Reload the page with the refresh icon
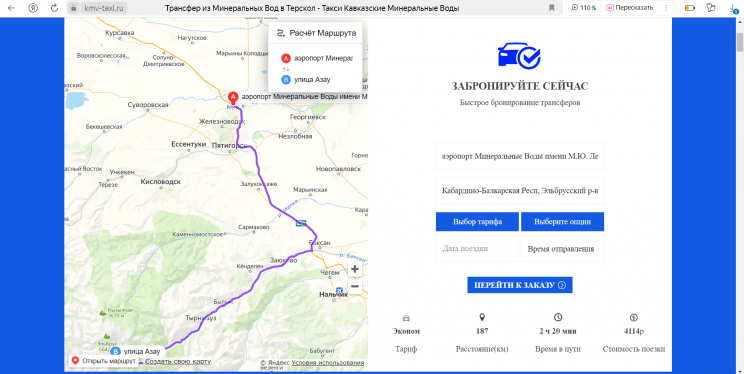This screenshot has width=744, height=374. click(x=55, y=8)
